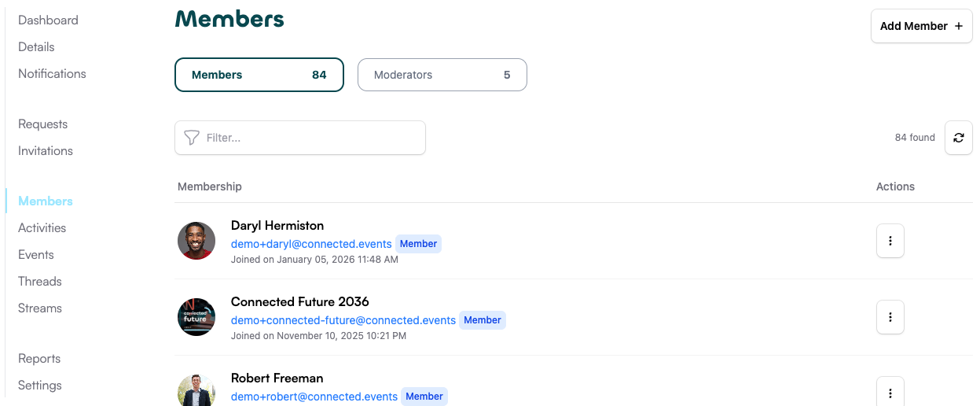The width and height of the screenshot is (980, 406).
Task: Open actions menu for Connected Future 2036
Action: point(890,317)
